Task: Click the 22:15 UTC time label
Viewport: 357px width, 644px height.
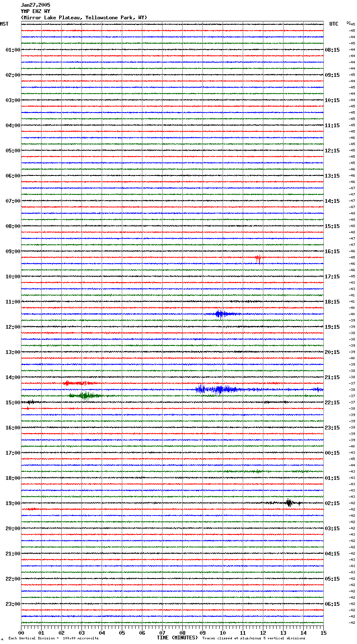Action: [x=332, y=403]
